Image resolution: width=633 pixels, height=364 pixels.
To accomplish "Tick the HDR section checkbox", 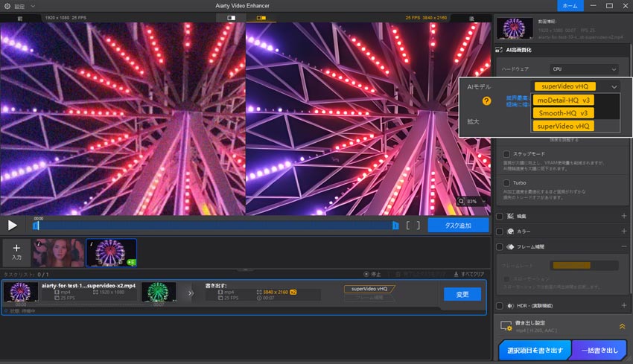I will (500, 306).
